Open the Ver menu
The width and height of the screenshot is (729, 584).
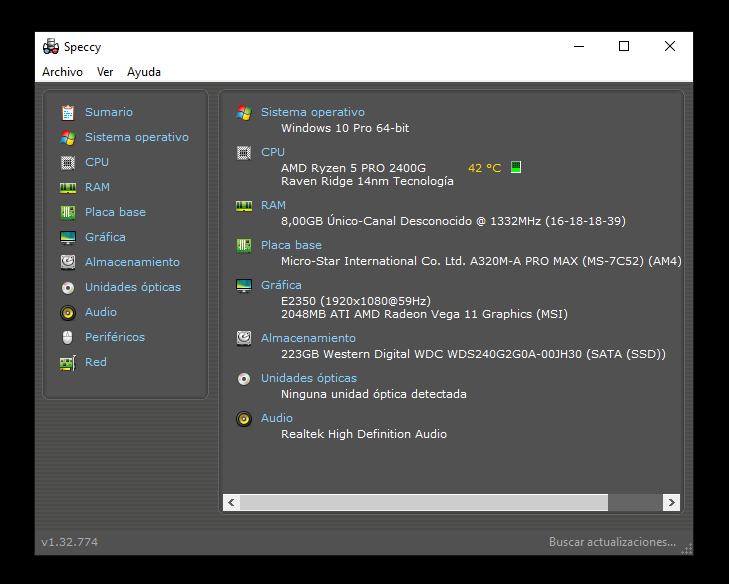pos(105,72)
